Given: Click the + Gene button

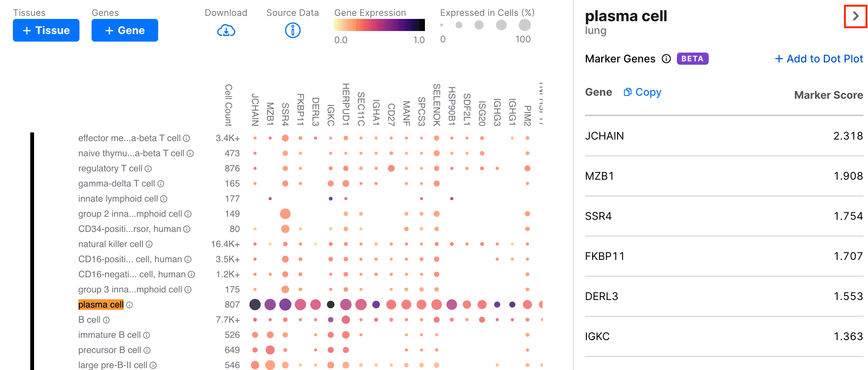Looking at the screenshot, I should point(125,30).
